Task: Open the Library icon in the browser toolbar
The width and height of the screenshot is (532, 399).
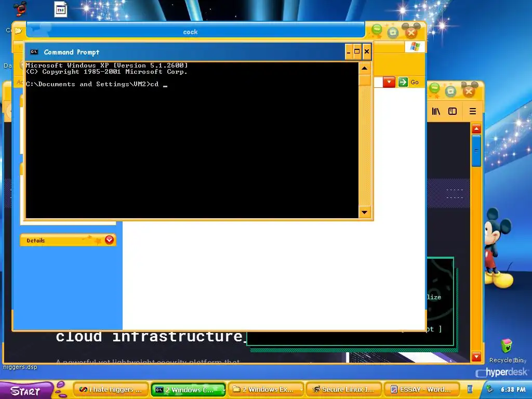Action: 436,111
